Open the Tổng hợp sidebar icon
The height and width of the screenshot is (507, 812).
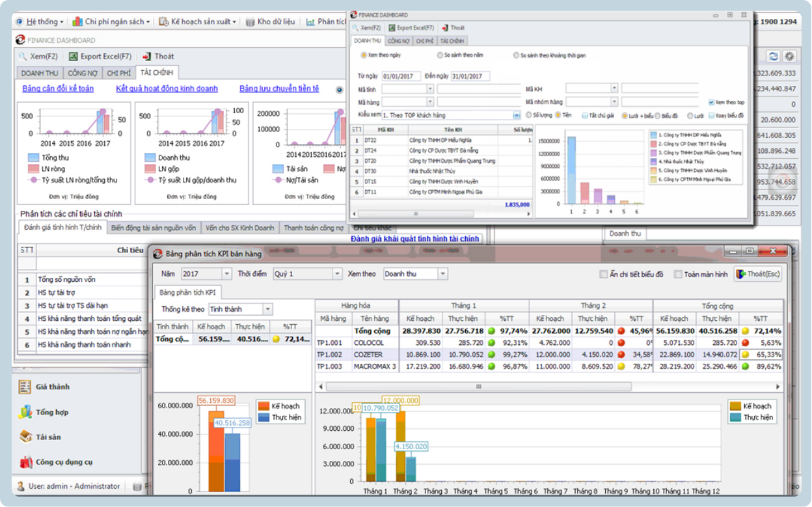(x=25, y=412)
